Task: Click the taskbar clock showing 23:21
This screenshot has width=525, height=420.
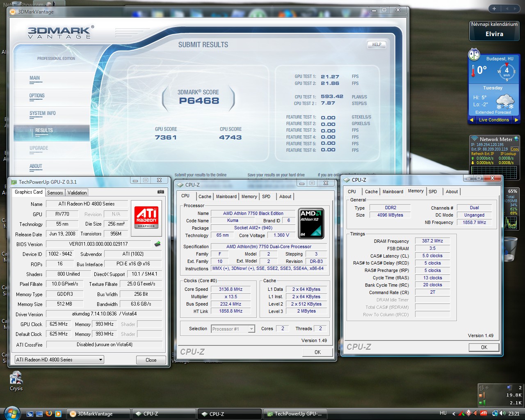Action: pyautogui.click(x=514, y=413)
